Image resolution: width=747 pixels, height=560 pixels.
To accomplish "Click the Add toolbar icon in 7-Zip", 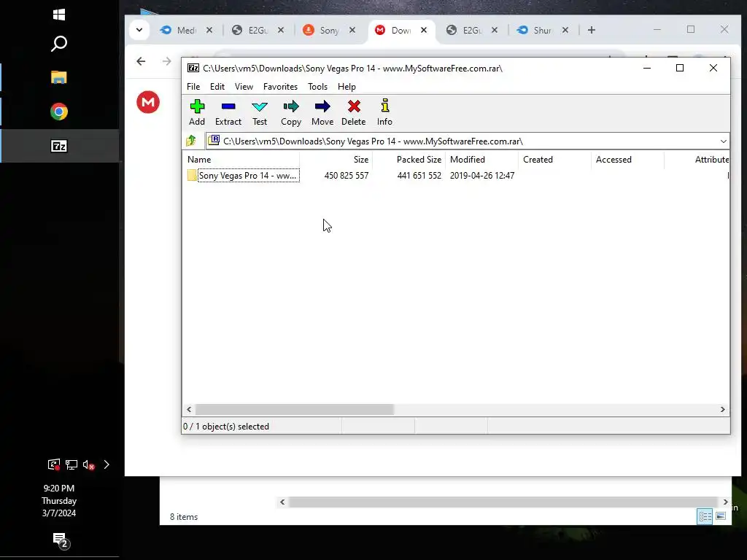I will point(197,112).
